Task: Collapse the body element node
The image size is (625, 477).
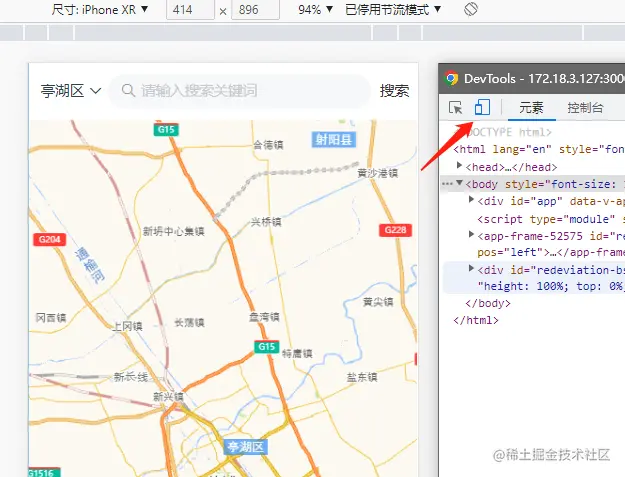Action: coord(459,183)
